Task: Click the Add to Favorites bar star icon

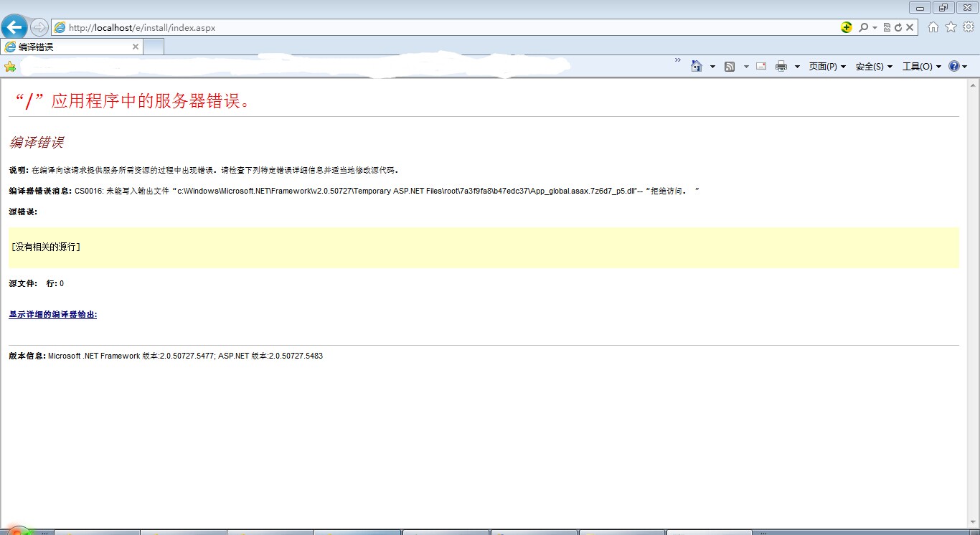Action: point(10,66)
